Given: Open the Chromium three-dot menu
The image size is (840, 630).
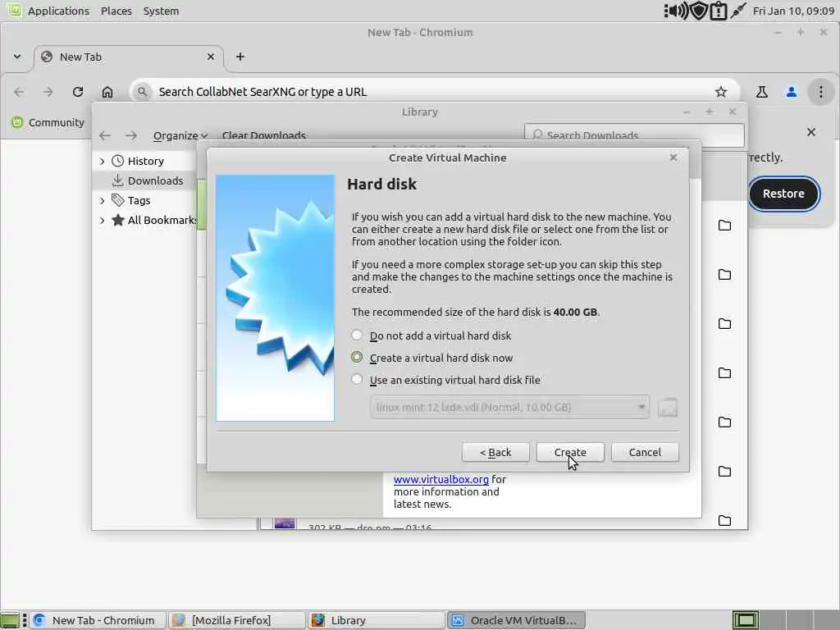Looking at the screenshot, I should coord(820,92).
